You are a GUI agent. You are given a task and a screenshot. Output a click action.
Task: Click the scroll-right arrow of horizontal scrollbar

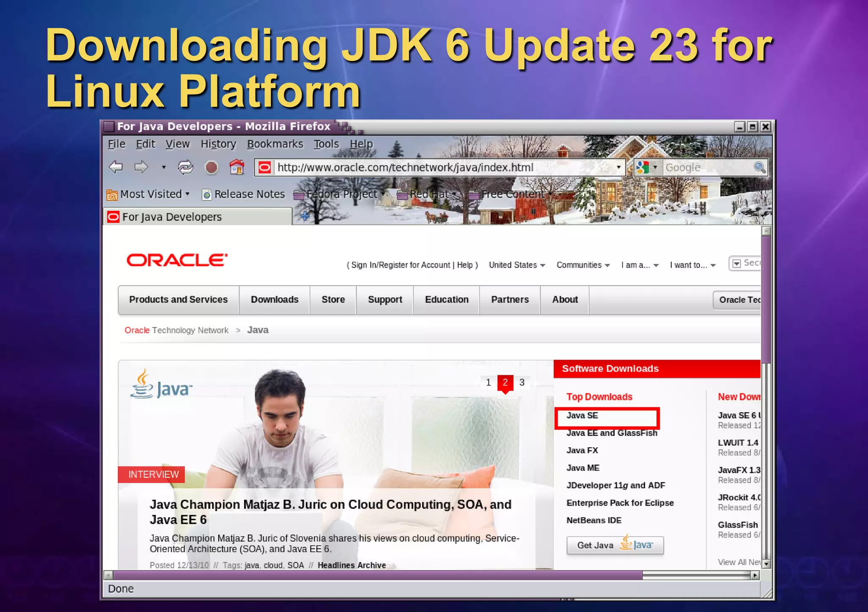coord(755,576)
